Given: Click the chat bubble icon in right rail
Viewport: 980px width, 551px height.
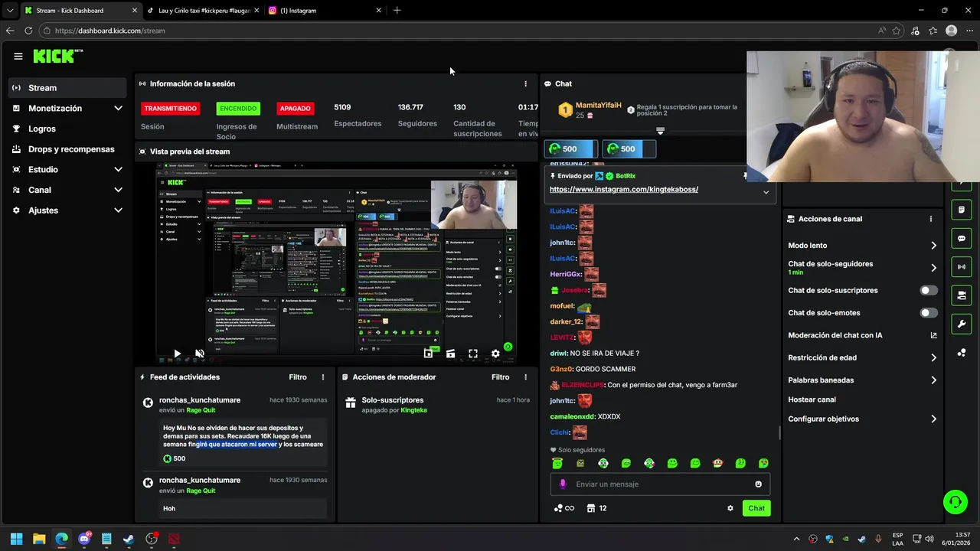Looking at the screenshot, I should [x=962, y=238].
